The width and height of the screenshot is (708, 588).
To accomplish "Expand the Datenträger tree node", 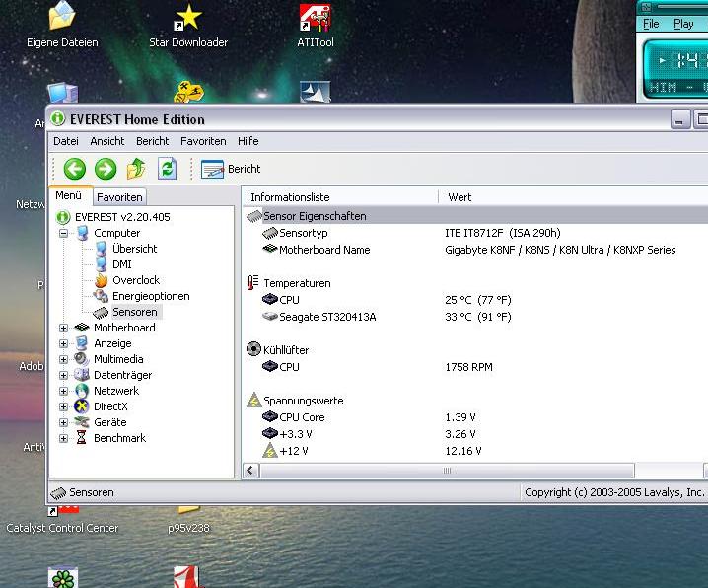I will coord(64,375).
